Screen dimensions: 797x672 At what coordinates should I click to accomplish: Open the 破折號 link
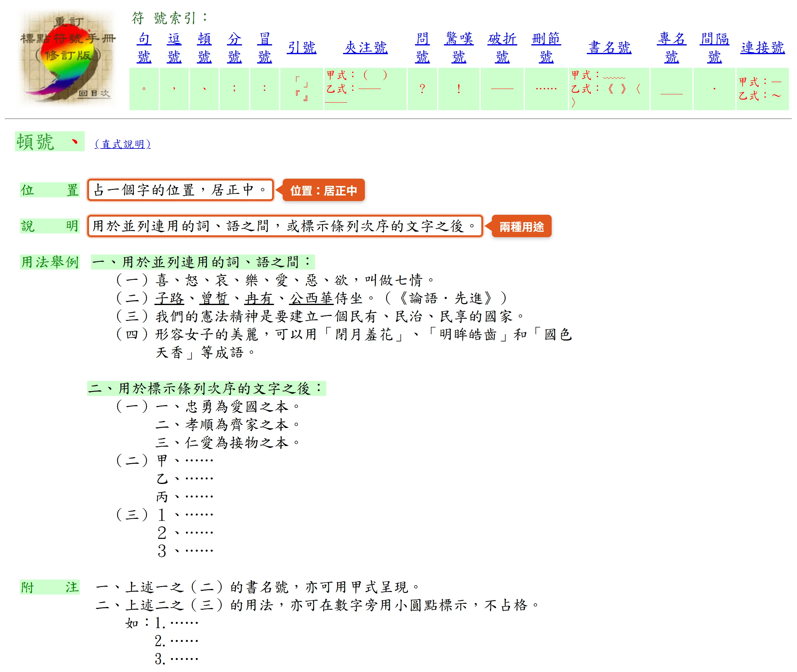click(502, 48)
